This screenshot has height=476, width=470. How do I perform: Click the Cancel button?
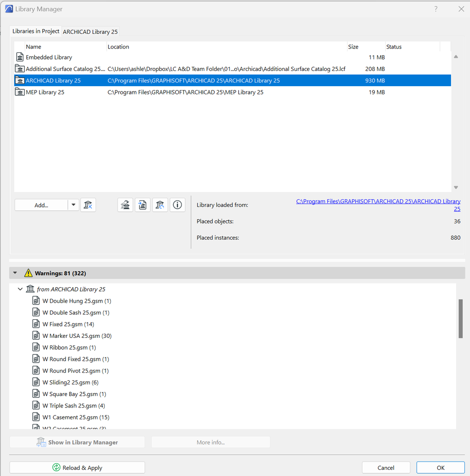coord(386,467)
